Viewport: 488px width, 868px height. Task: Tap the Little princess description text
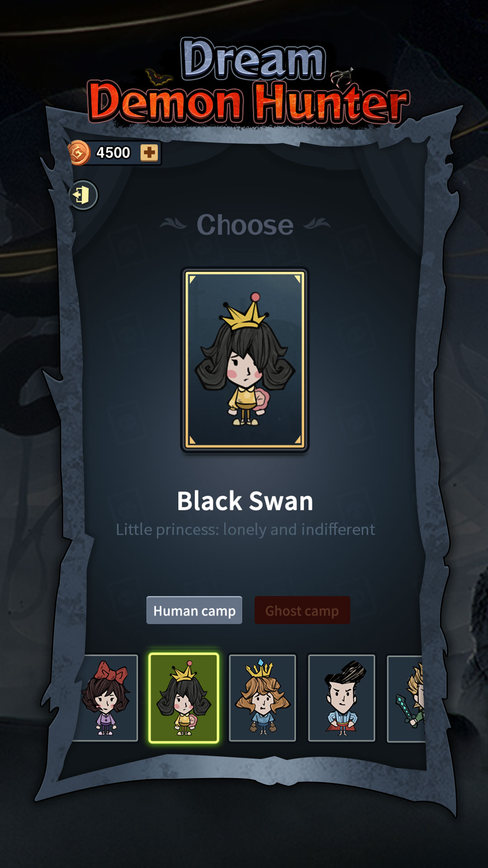click(x=245, y=529)
